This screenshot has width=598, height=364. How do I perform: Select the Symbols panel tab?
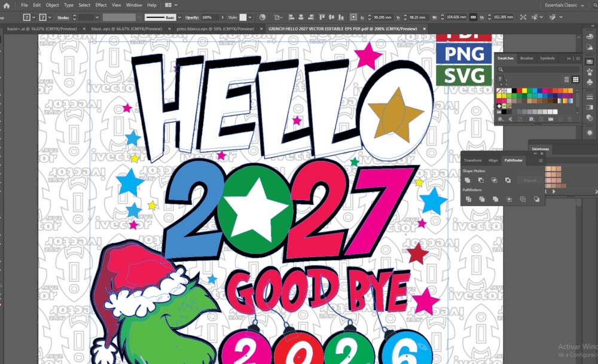(547, 59)
